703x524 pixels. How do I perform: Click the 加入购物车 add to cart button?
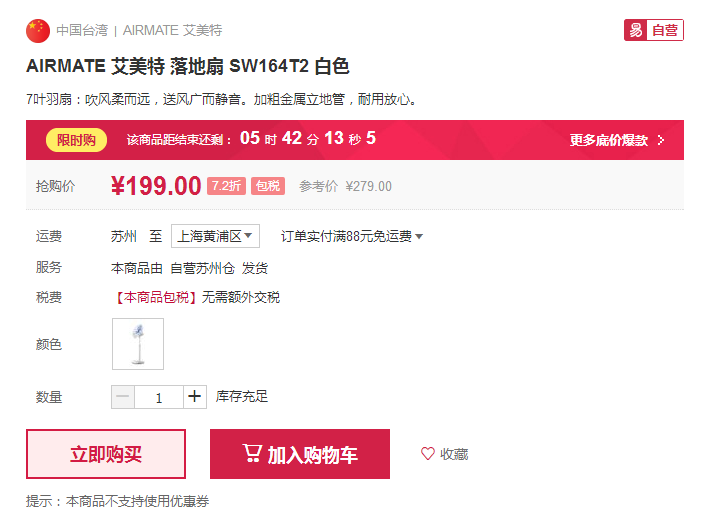pyautogui.click(x=300, y=454)
